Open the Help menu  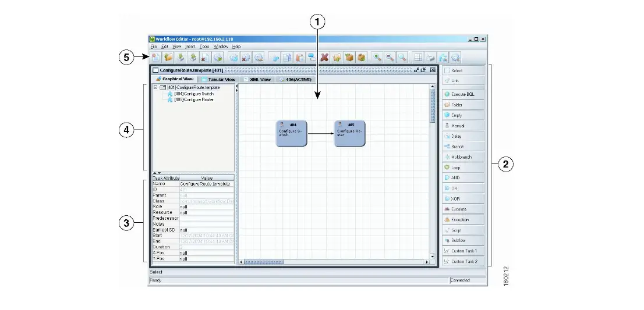pos(236,47)
